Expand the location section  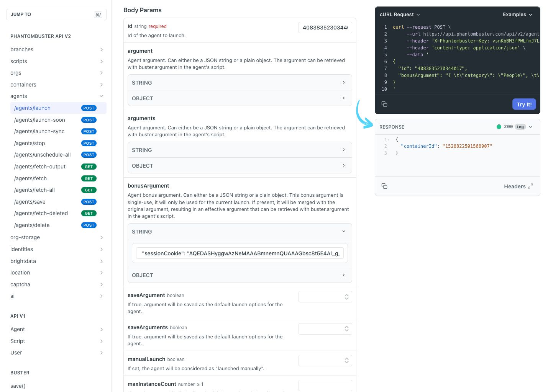coord(56,273)
